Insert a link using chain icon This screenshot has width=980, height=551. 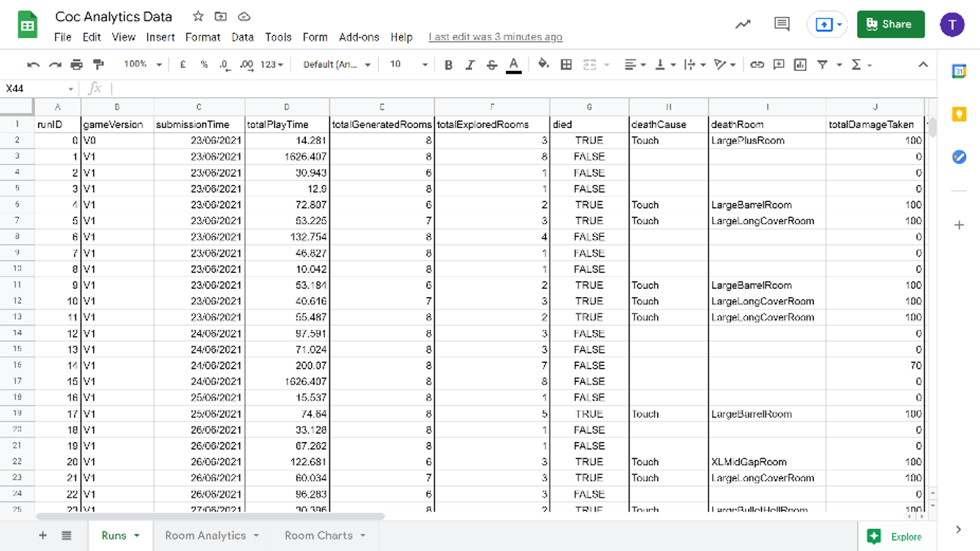pyautogui.click(x=757, y=64)
